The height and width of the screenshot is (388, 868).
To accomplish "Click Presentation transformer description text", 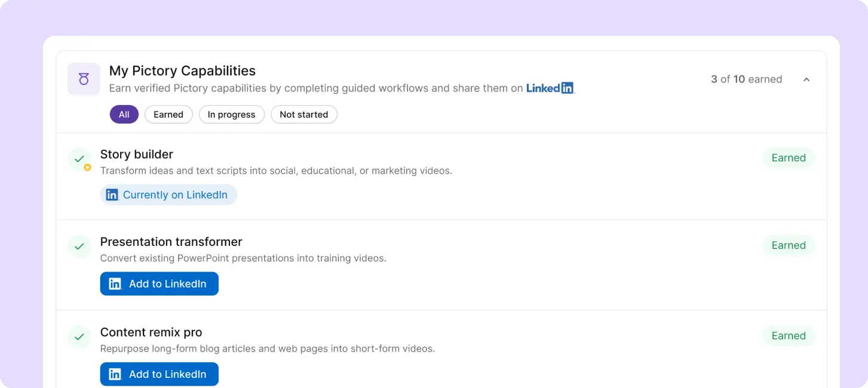I will tap(243, 258).
